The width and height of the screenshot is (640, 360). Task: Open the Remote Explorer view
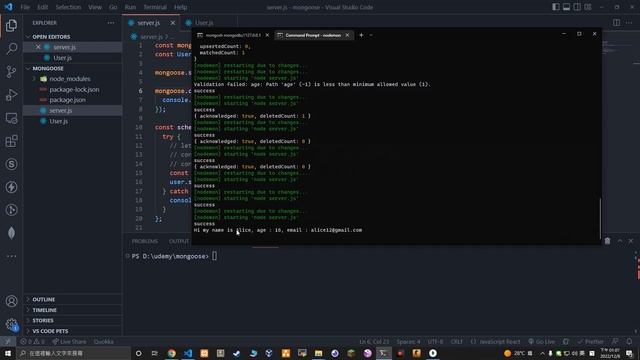coord(11,118)
